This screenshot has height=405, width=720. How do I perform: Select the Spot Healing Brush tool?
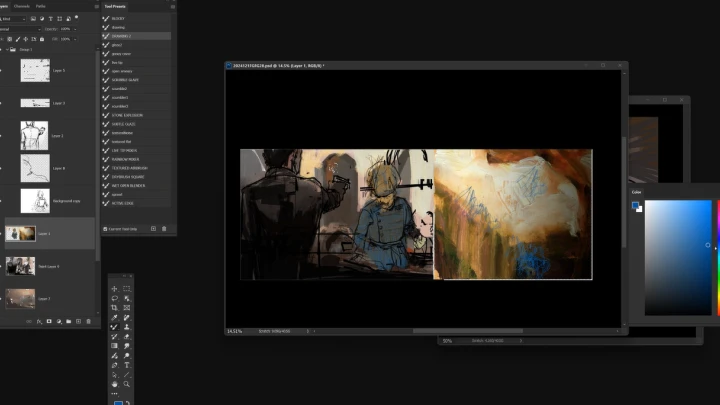(127, 317)
